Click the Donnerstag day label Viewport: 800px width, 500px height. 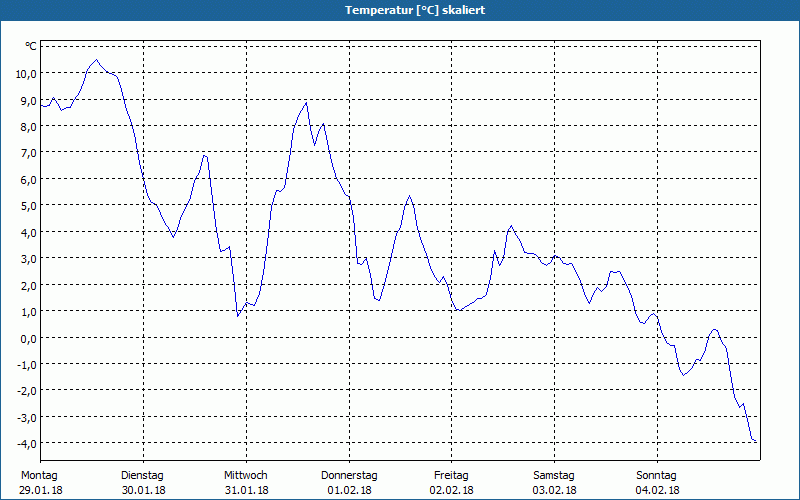click(x=349, y=476)
